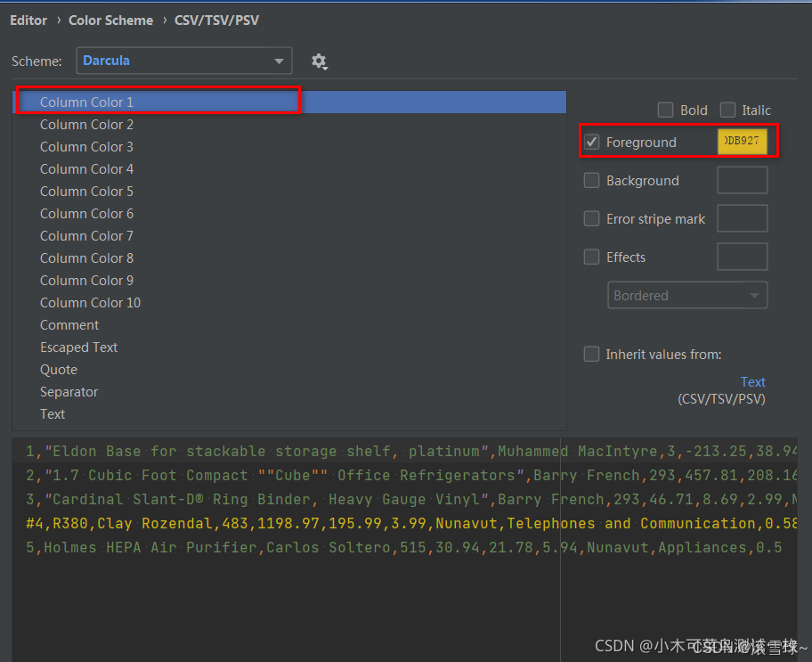This screenshot has height=662, width=812.
Task: Toggle the Inherit values from checkbox
Action: pos(591,354)
